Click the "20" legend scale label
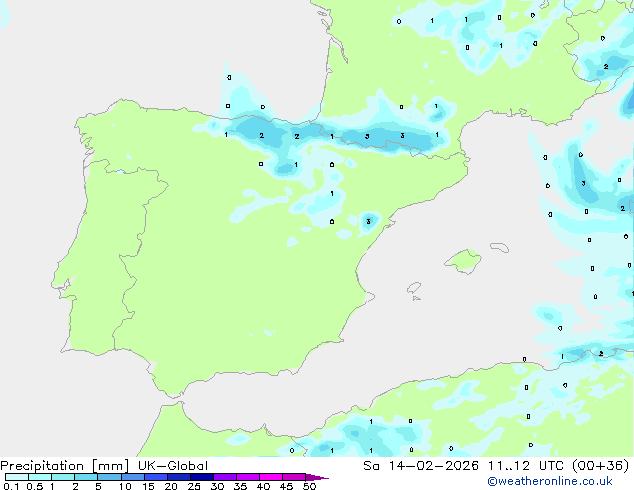This screenshot has width=634, height=490. [x=171, y=486]
